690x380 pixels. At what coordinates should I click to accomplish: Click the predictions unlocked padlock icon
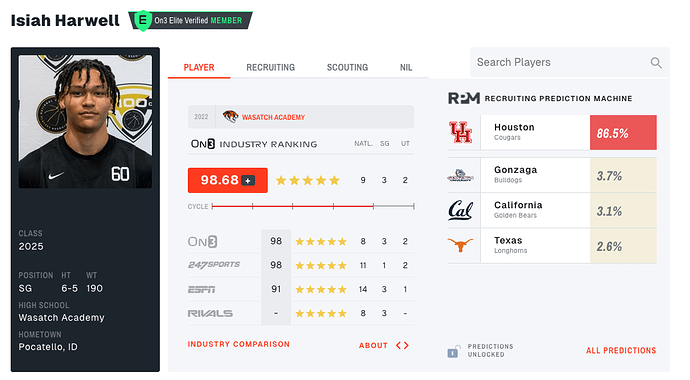[x=454, y=351]
